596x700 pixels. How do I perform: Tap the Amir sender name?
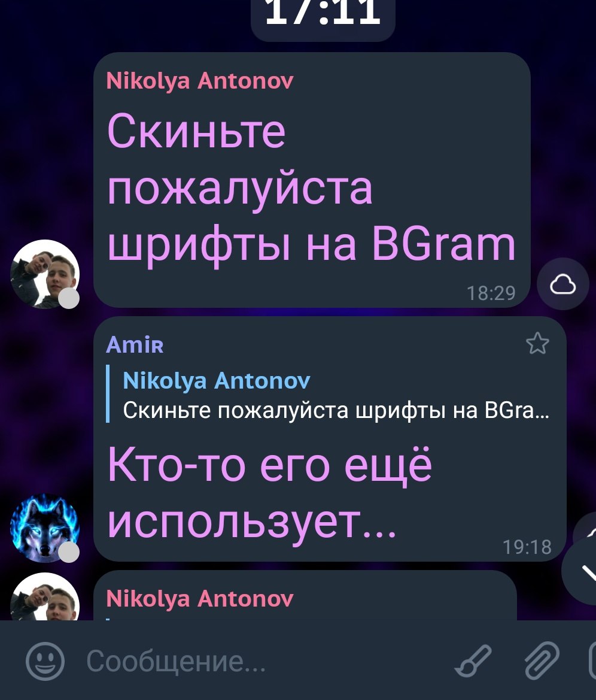point(135,345)
